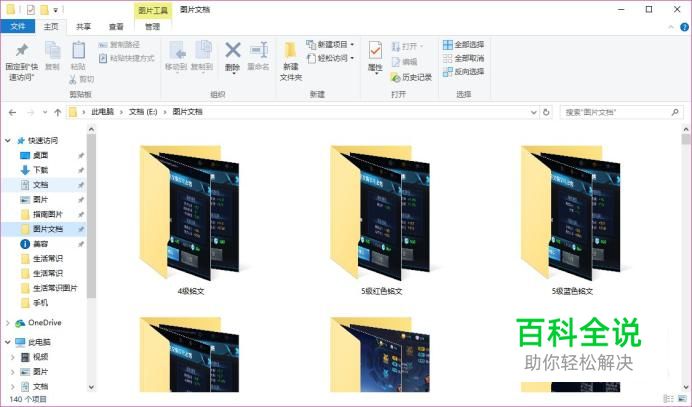The height and width of the screenshot is (407, 692).
Task: Go up one folder level arrow
Action: (x=58, y=113)
